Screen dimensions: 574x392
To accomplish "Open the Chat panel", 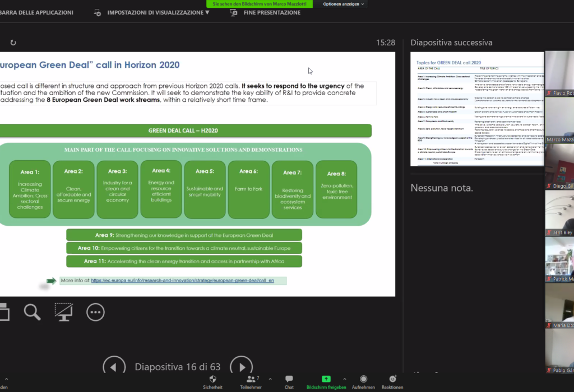I will pyautogui.click(x=289, y=379).
